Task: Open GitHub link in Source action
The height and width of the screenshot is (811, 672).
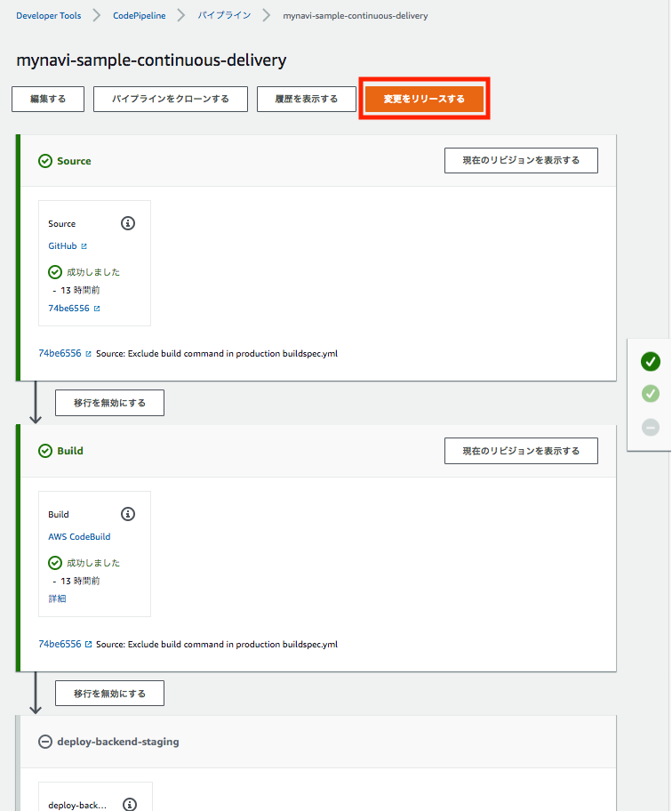Action: click(62, 246)
